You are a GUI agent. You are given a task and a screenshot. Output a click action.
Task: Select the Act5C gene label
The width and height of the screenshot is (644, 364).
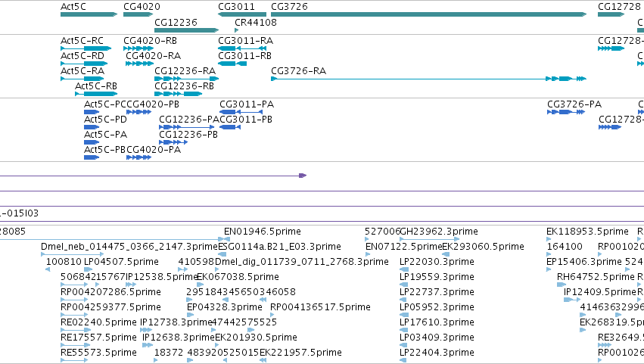tap(73, 7)
